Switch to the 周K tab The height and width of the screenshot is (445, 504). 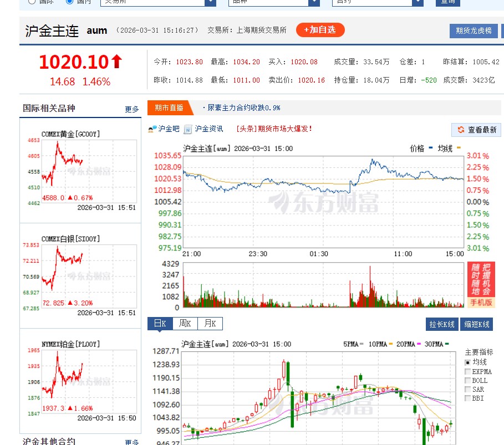(185, 323)
